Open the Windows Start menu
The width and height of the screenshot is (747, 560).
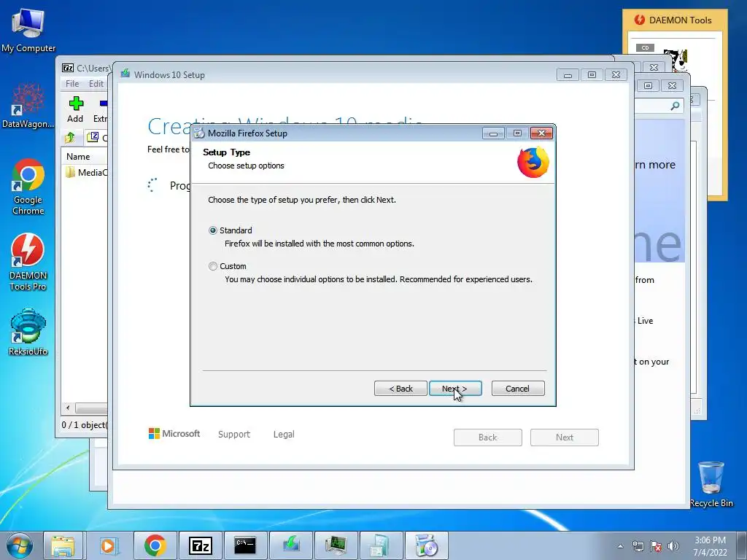[x=20, y=545]
